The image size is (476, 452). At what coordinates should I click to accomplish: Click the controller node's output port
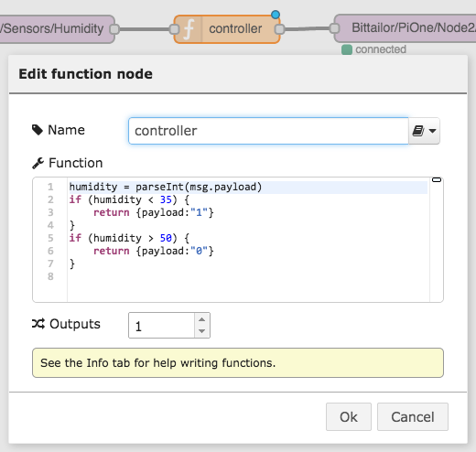279,29
